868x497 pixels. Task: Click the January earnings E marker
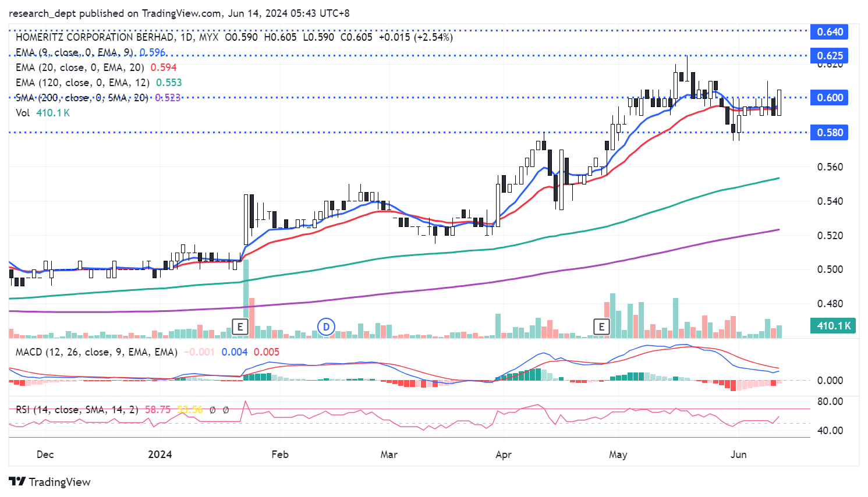240,327
